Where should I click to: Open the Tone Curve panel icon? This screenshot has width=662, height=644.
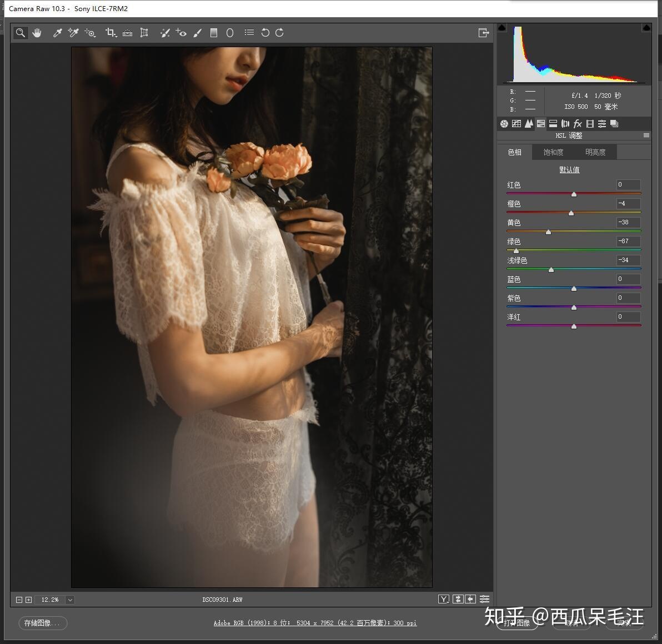[x=516, y=124]
